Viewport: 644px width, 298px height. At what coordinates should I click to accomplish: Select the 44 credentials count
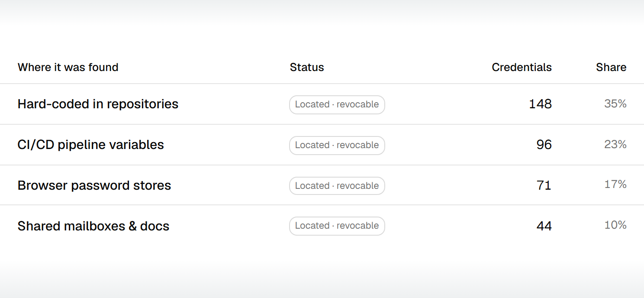point(544,226)
